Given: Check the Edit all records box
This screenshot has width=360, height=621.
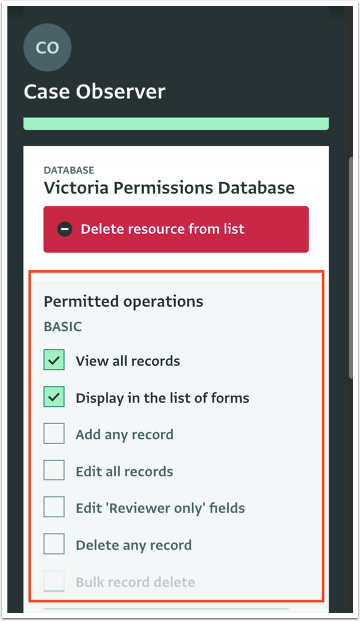Looking at the screenshot, I should [54, 470].
